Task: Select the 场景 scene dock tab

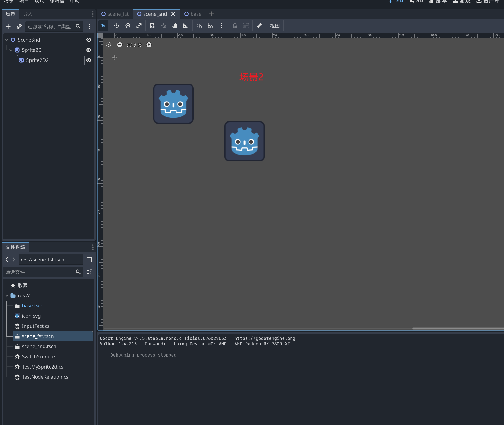Action: pyautogui.click(x=10, y=14)
